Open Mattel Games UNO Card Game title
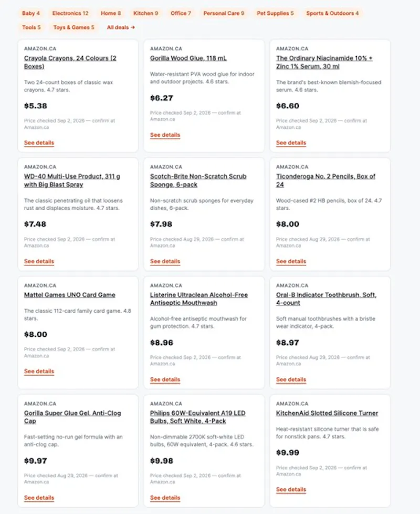The height and width of the screenshot is (514, 420). click(70, 295)
